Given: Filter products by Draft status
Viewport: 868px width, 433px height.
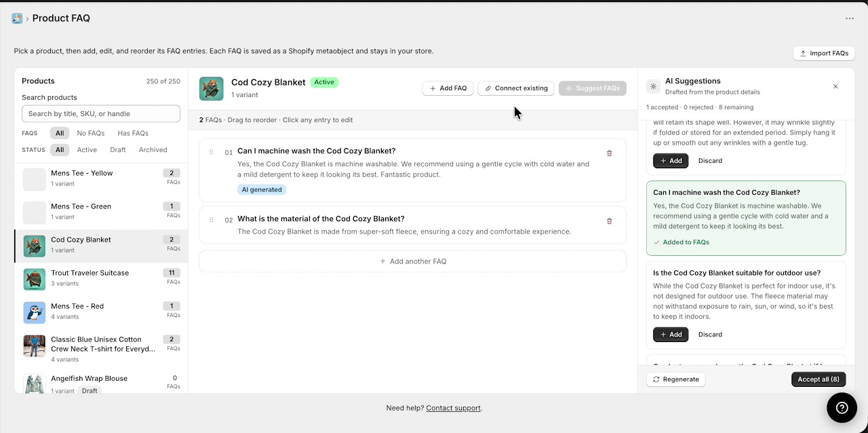Looking at the screenshot, I should point(118,149).
